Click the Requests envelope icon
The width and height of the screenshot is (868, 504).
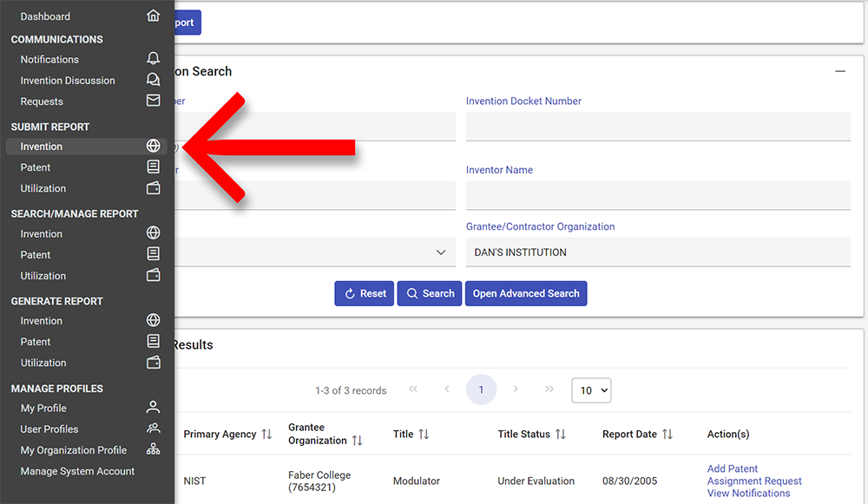pos(154,101)
